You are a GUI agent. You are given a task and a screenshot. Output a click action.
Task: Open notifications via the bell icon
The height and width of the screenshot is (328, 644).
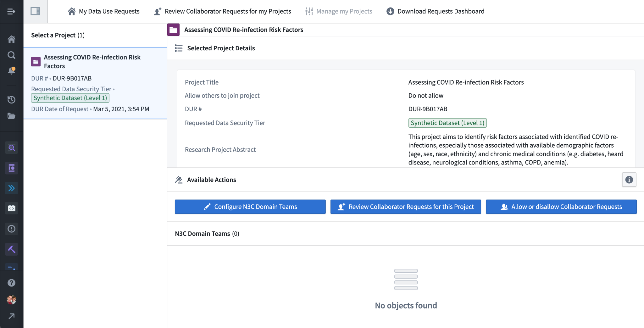tap(12, 70)
